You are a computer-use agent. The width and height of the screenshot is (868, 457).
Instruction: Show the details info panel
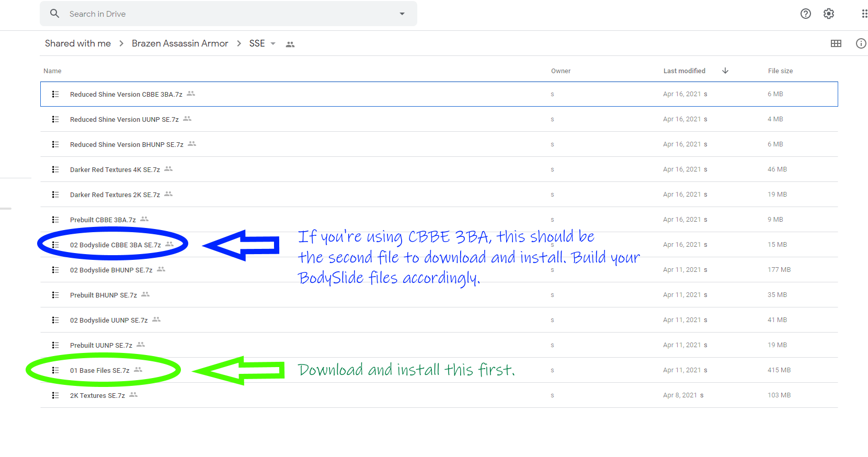(861, 43)
